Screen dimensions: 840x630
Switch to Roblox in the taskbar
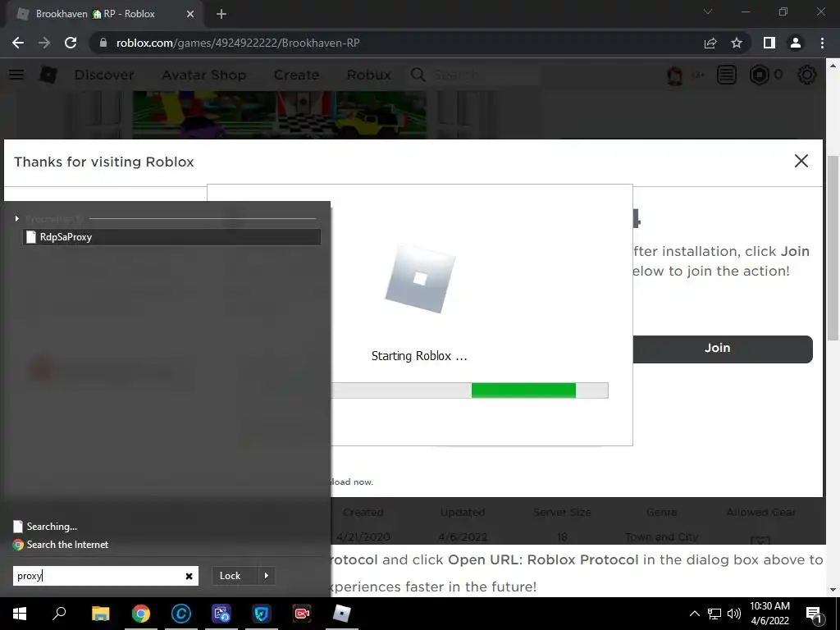click(342, 614)
